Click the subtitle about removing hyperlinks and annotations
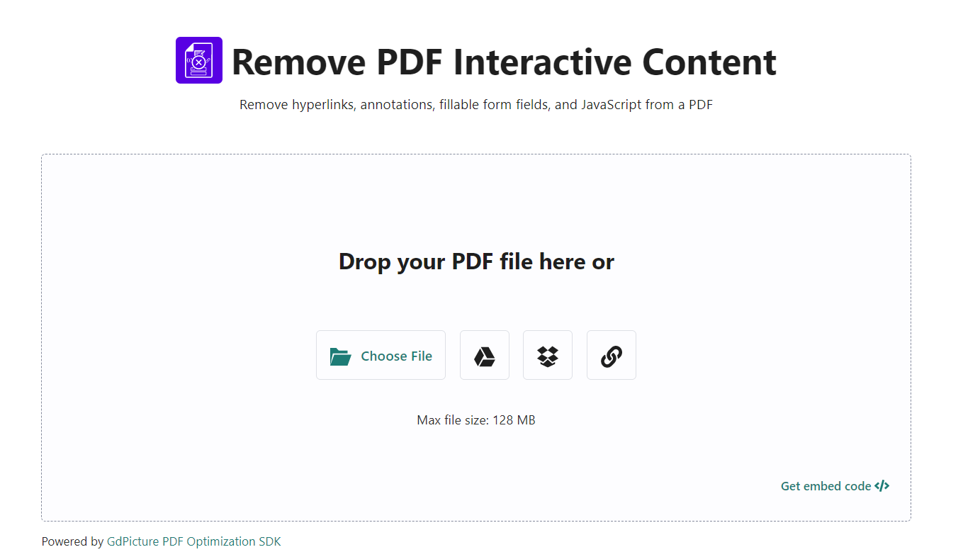Viewport: 980px width, 552px height. [x=476, y=104]
